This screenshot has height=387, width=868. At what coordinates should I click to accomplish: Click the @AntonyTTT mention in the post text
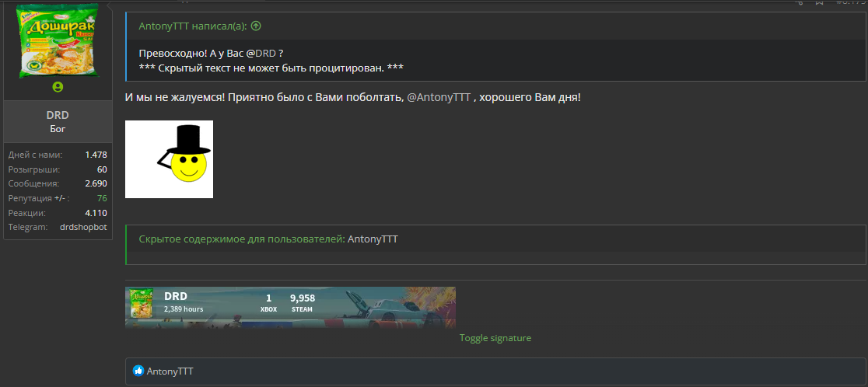point(439,97)
